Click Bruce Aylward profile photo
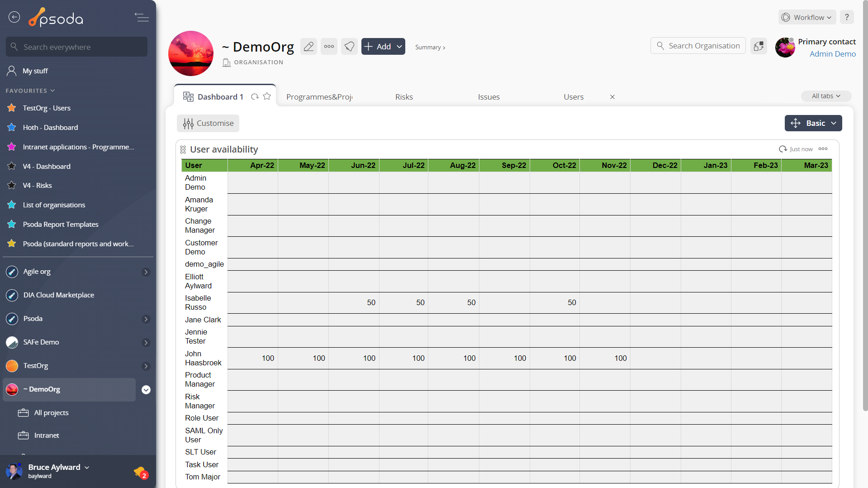The height and width of the screenshot is (488, 868). tap(14, 471)
